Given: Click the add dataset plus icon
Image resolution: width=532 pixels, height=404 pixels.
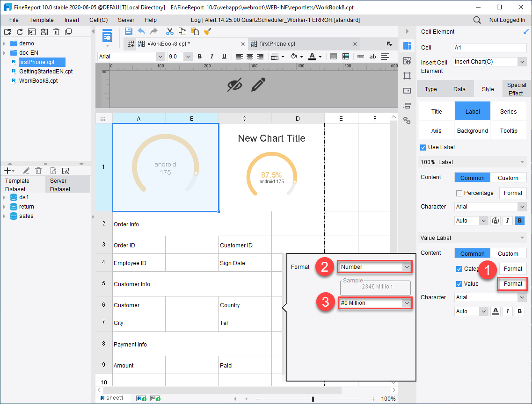Looking at the screenshot, I should 7,171.
